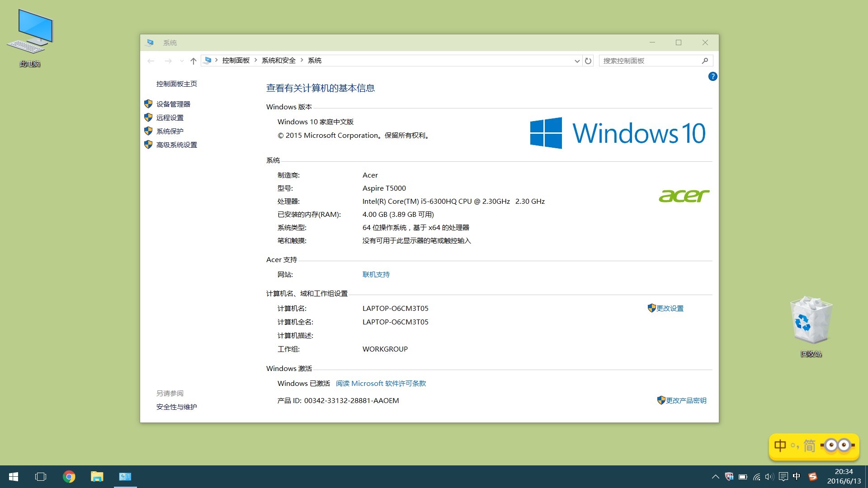Click the Acer logo image
Image resolution: width=868 pixels, height=488 pixels.
684,196
